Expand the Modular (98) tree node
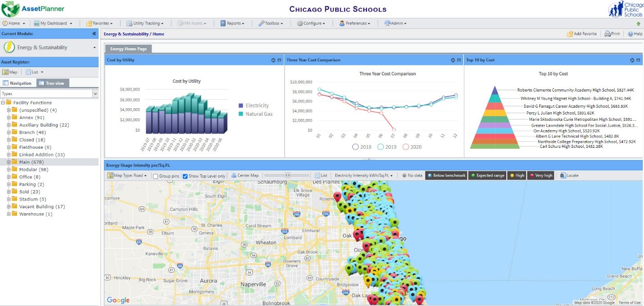 (x=9, y=169)
